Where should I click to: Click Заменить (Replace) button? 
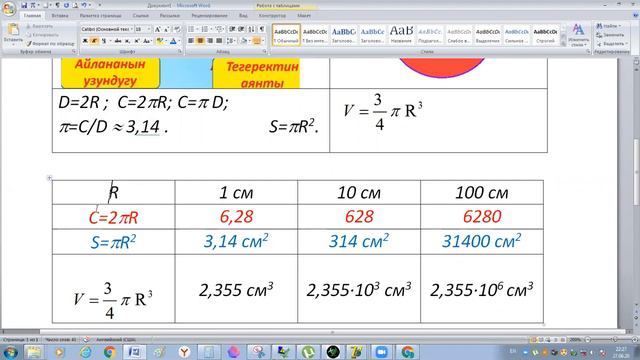click(x=611, y=35)
